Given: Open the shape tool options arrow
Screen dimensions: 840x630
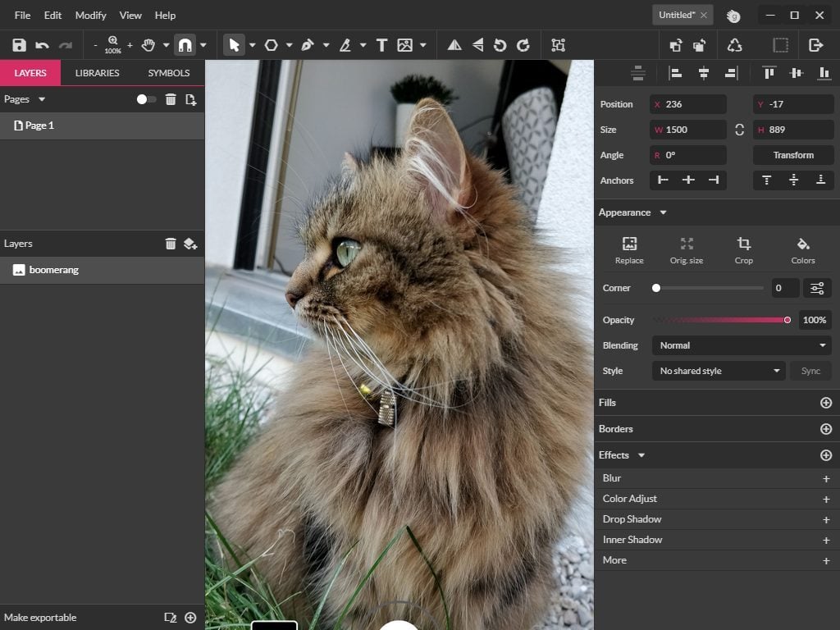Looking at the screenshot, I should 290,46.
